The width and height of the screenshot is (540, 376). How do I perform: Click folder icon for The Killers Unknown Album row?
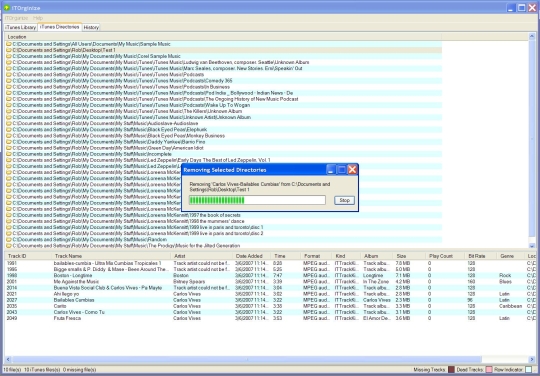(9, 111)
